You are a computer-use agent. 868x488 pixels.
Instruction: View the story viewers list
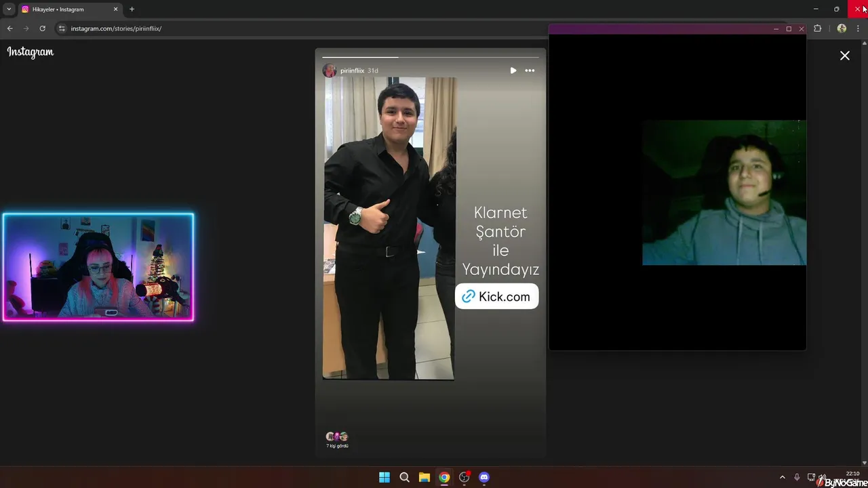[x=337, y=440]
